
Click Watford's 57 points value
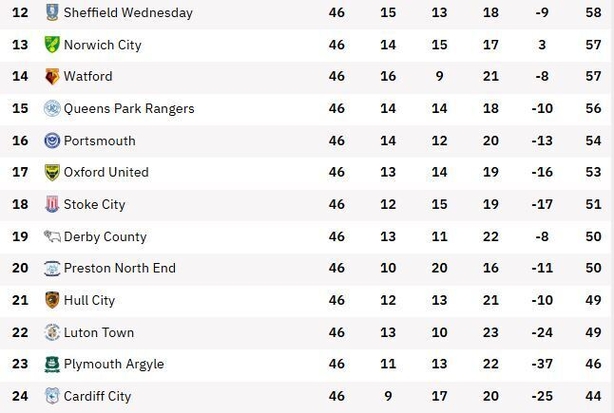point(593,76)
